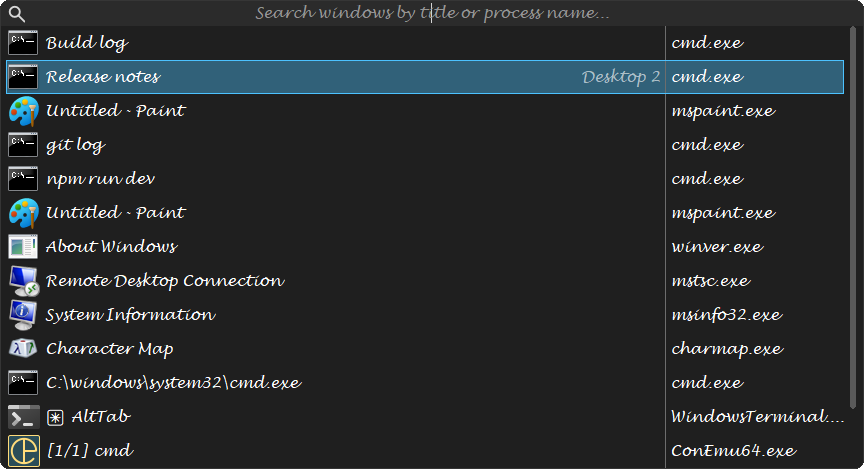
Task: Open the About Windows title
Action: [x=111, y=247]
